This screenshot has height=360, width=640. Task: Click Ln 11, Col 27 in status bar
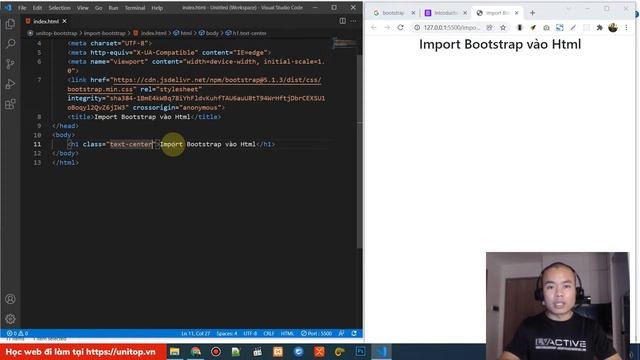(196, 333)
